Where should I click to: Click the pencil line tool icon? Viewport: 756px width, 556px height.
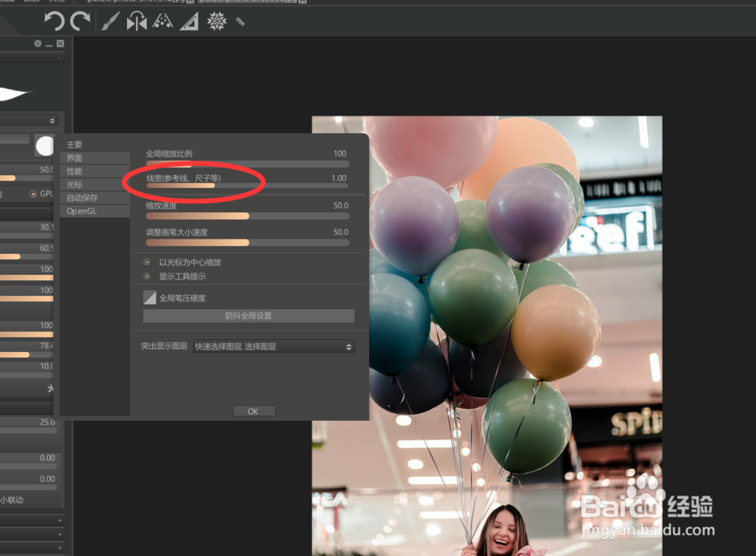pyautogui.click(x=242, y=21)
